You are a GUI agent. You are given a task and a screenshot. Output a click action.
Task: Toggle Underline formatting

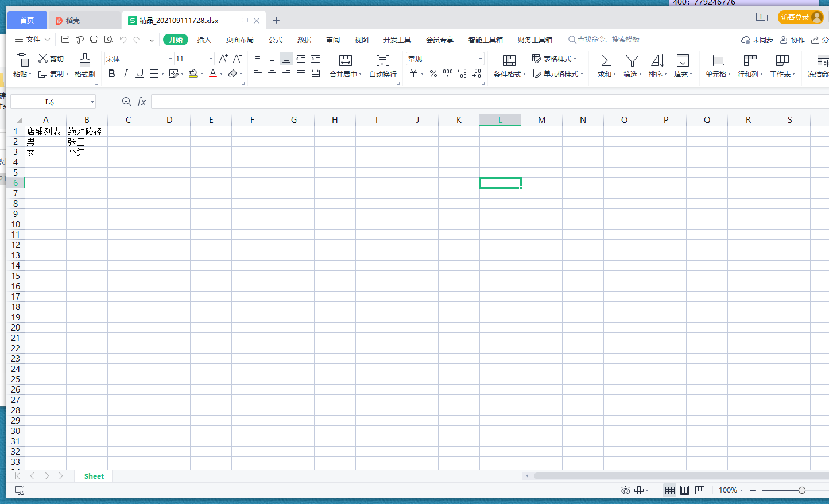click(140, 73)
